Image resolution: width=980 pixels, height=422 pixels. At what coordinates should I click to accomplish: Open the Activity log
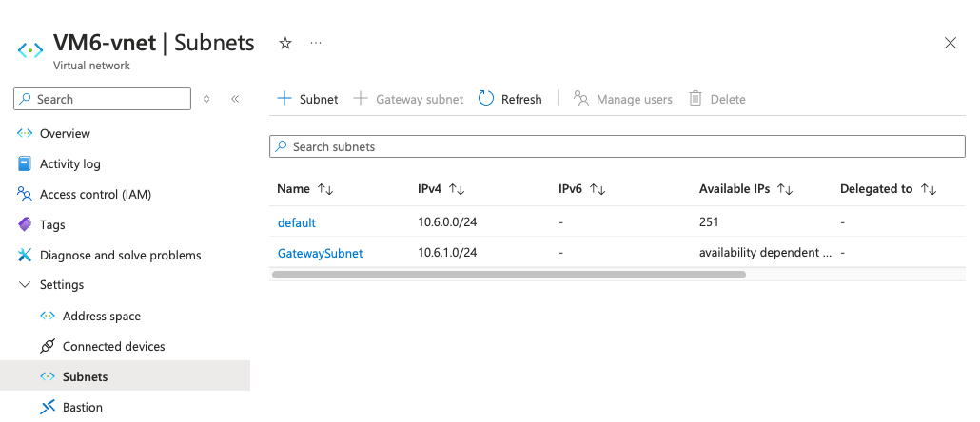point(70,163)
